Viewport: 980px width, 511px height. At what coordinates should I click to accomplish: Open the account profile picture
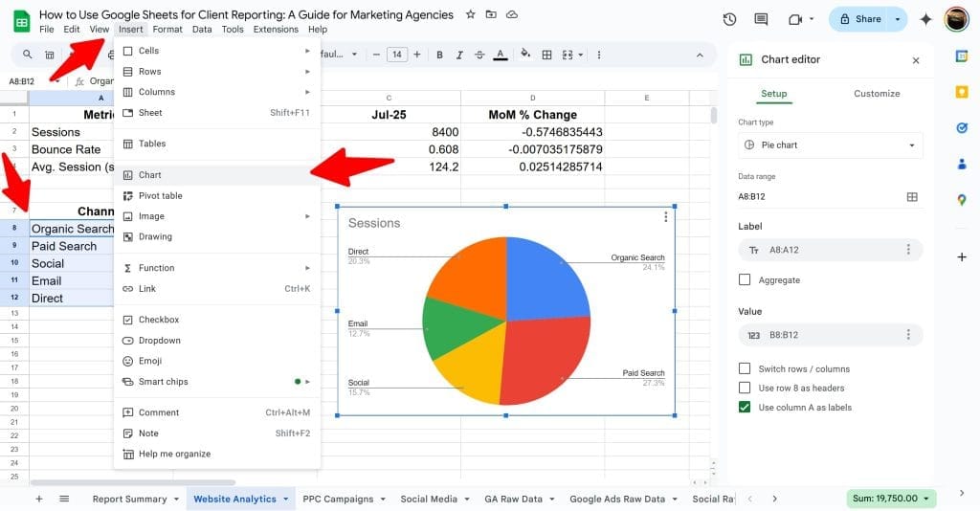click(956, 19)
